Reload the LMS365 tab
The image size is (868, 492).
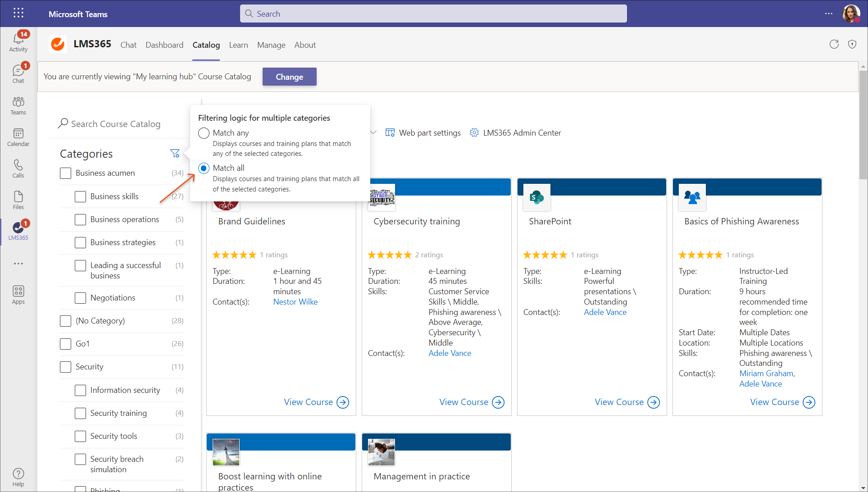(x=834, y=44)
